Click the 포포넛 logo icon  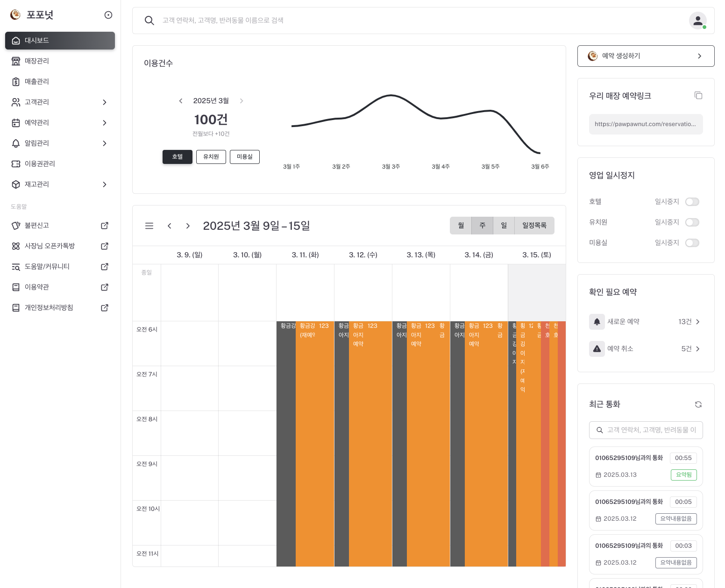[15, 15]
